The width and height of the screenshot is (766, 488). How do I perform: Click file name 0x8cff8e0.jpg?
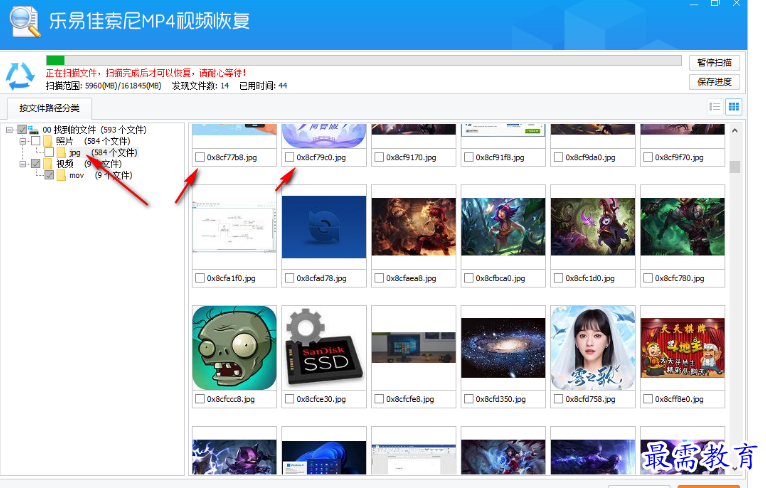point(679,399)
